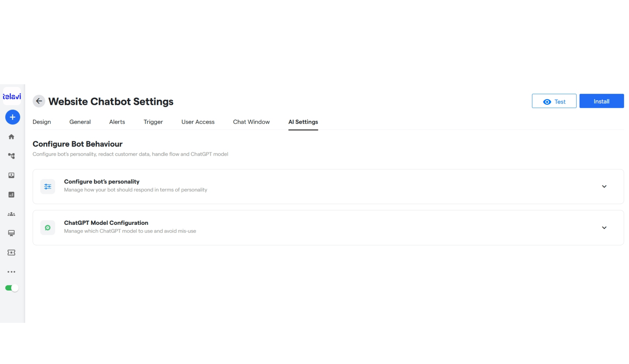This screenshot has width=629, height=364.
Task: Switch to the Chat Window tab
Action: 251,122
